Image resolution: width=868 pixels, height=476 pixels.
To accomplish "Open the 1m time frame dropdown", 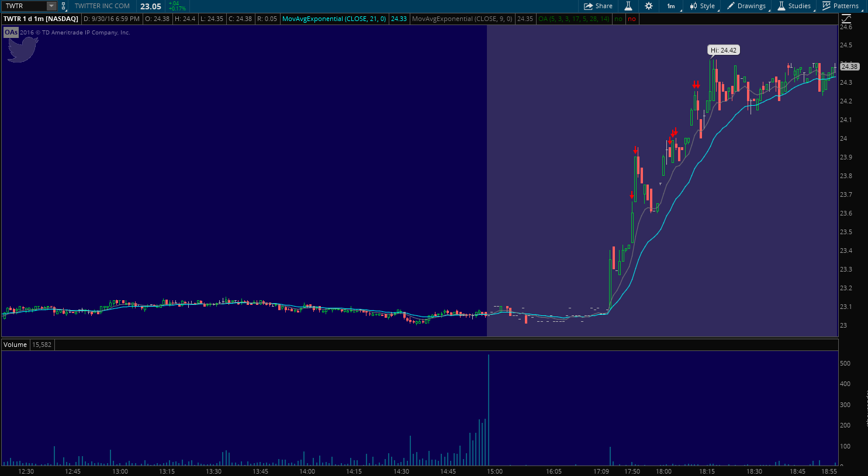I will [671, 6].
